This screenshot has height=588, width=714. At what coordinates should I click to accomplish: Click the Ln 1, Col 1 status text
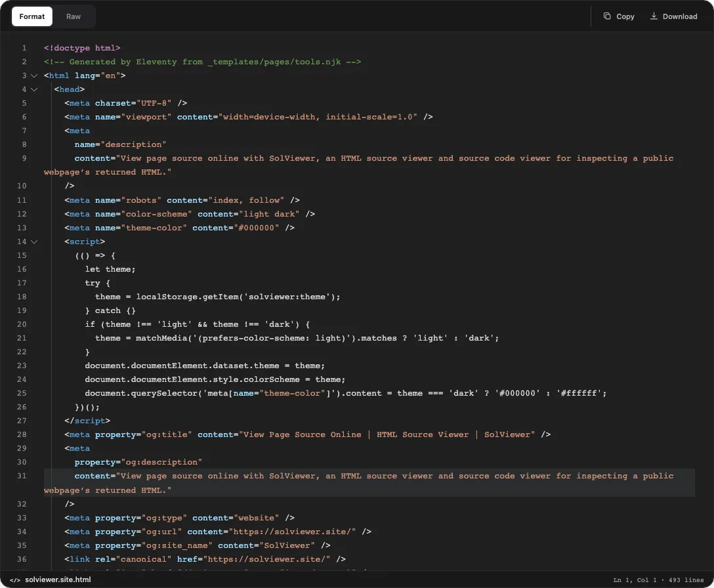pyautogui.click(x=635, y=580)
